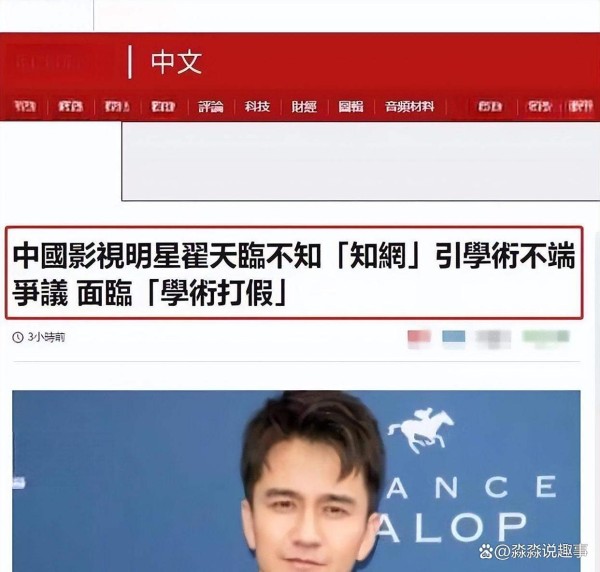This screenshot has width=600, height=572.
Task: Open the article photo of the man
Action: (x=296, y=481)
